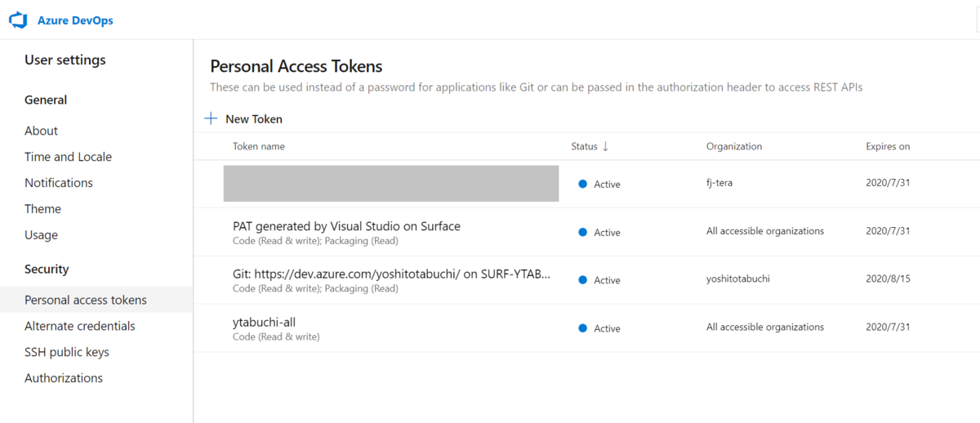Sort by Token name column header
This screenshot has width=980, height=423.
tap(258, 147)
